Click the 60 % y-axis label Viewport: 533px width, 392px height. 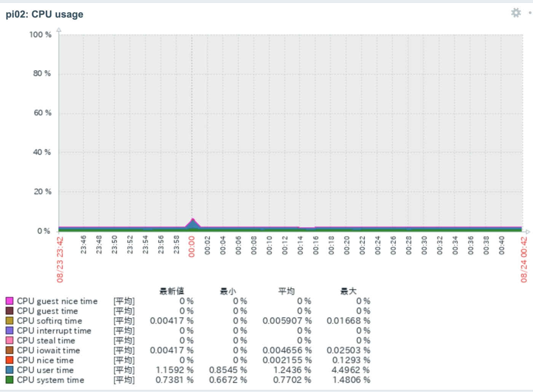tap(42, 113)
